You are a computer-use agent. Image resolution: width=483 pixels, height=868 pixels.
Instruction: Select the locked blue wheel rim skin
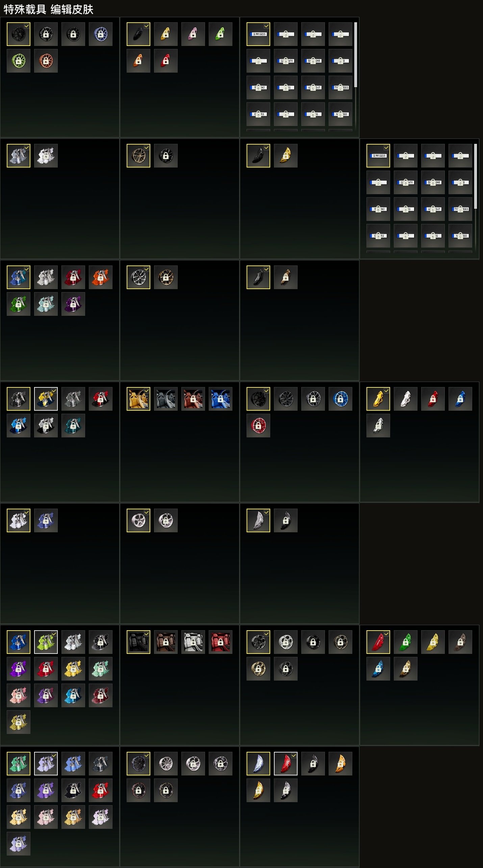(101, 34)
